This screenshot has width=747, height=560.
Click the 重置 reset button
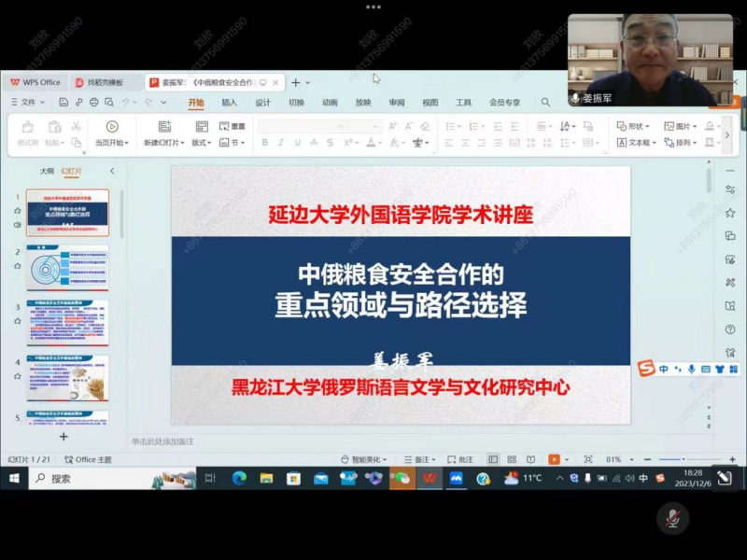pyautogui.click(x=232, y=126)
